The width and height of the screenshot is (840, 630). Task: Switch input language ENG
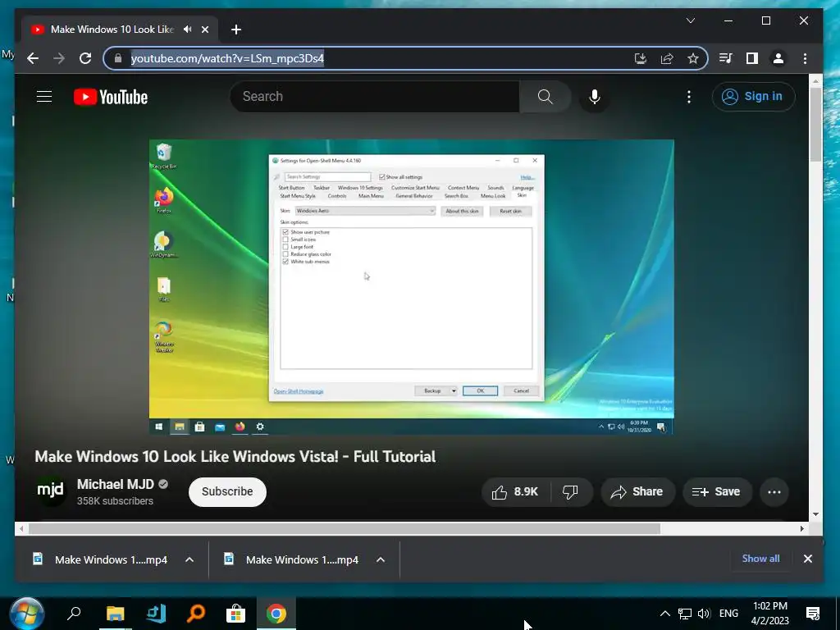tap(728, 614)
